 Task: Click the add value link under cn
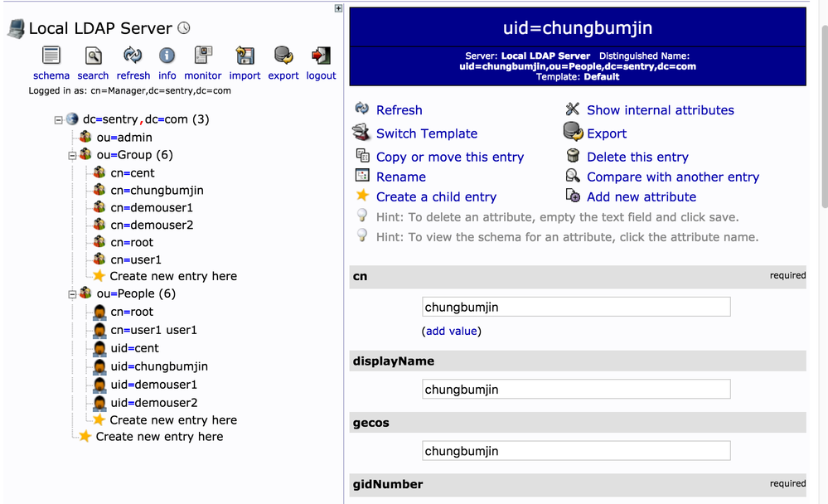(x=452, y=332)
